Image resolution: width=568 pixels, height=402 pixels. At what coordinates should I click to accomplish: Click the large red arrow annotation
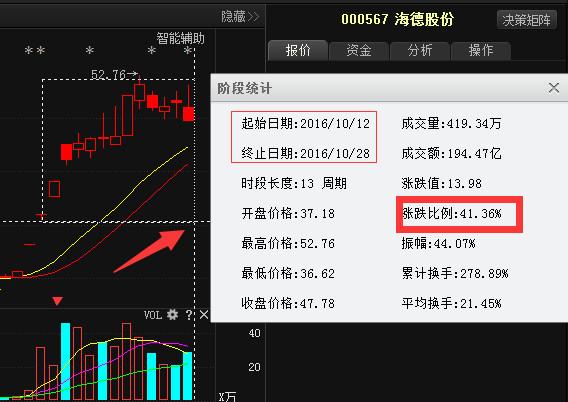(x=149, y=251)
